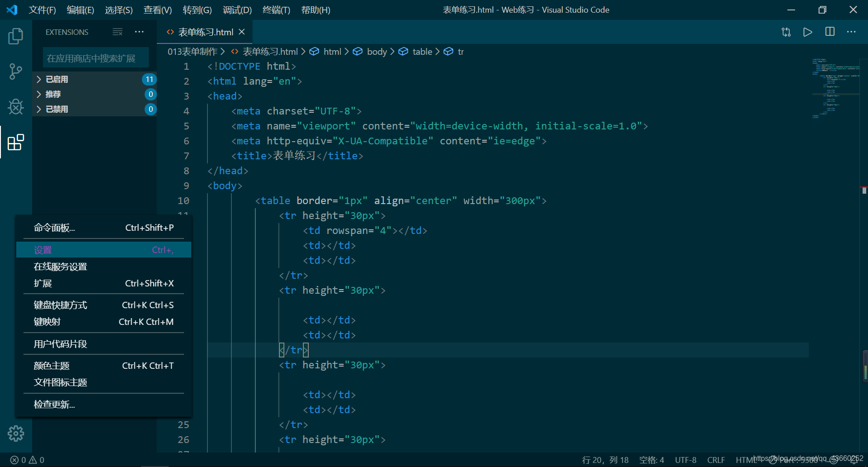The image size is (868, 467).
Task: Click the CRLF line ending indicator
Action: coord(716,460)
